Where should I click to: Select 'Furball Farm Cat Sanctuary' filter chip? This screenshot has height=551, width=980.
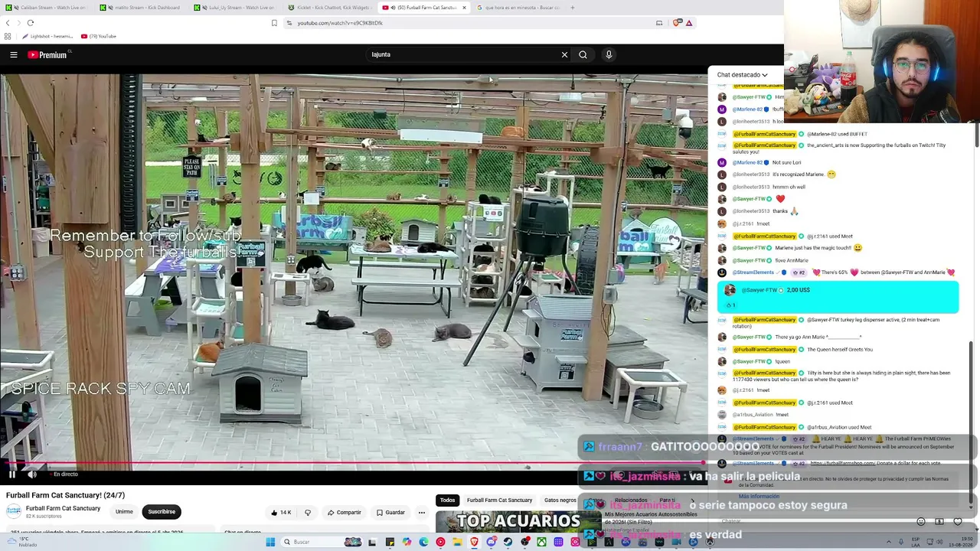tap(499, 500)
